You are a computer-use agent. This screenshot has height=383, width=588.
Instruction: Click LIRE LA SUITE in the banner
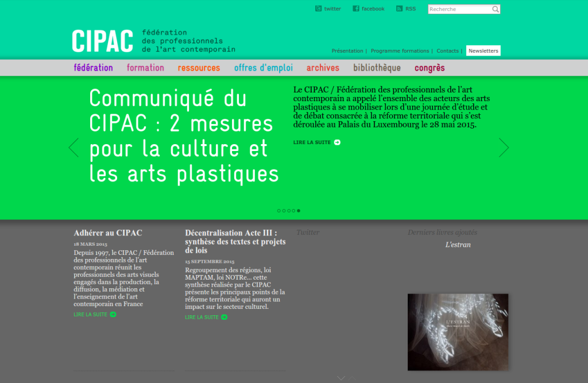(312, 142)
